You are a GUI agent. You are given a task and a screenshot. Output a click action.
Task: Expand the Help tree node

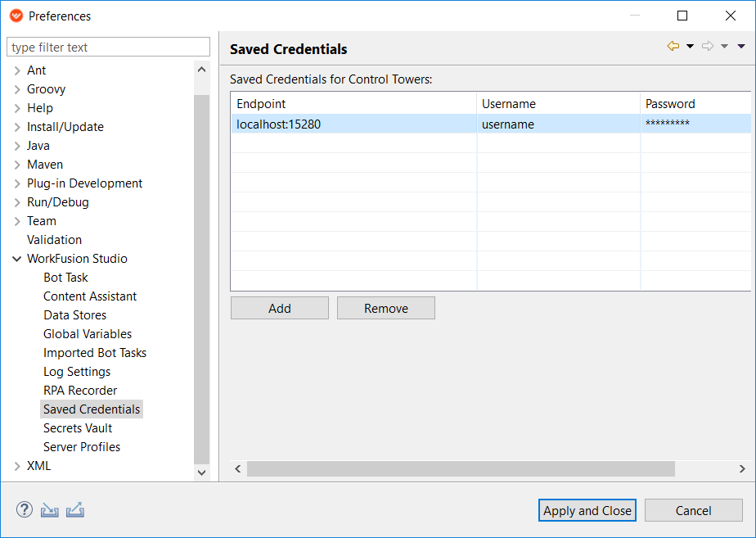click(x=17, y=108)
